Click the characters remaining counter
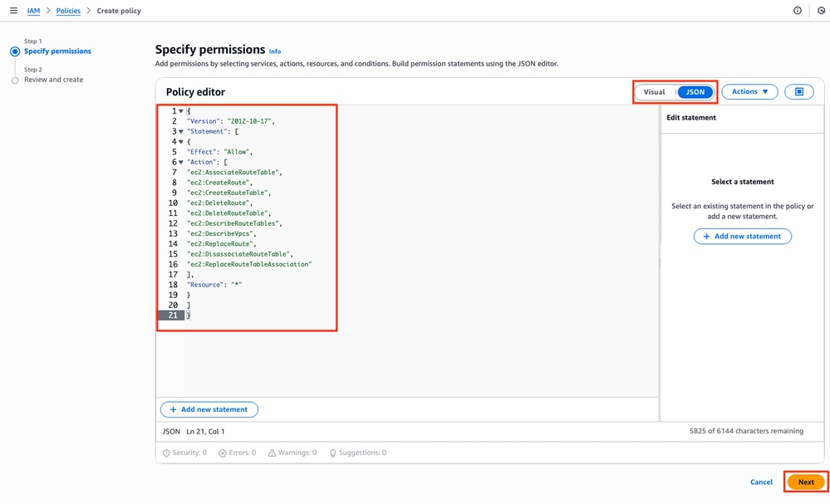This screenshot has width=830, height=504. tap(746, 431)
